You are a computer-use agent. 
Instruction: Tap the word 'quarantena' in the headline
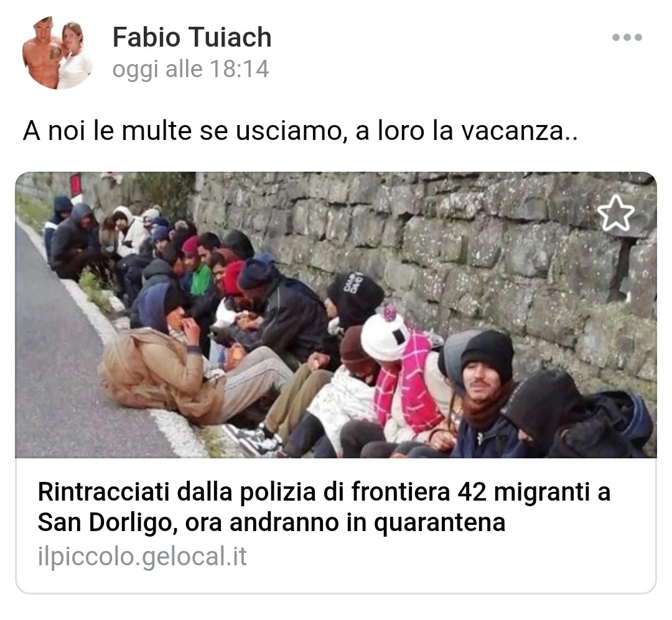[x=439, y=524]
